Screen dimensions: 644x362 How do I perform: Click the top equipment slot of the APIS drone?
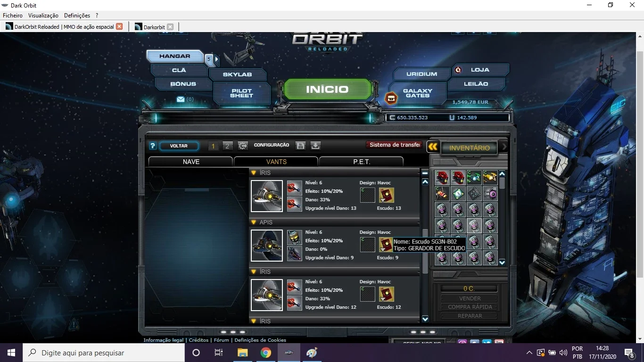tap(294, 237)
